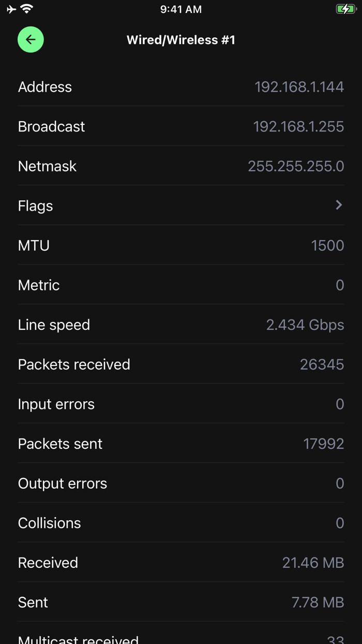The height and width of the screenshot is (644, 362).
Task: Tap the IP address 192.168.1.144
Action: pos(299,87)
